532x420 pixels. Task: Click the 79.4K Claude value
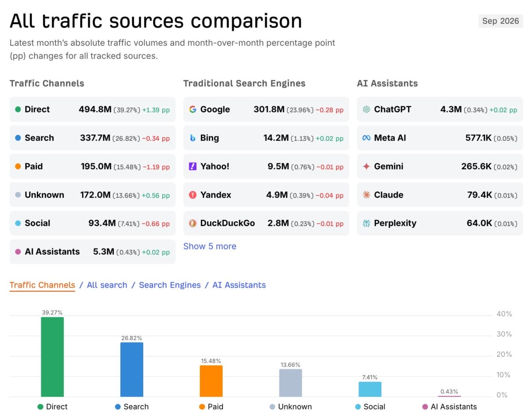[480, 194]
